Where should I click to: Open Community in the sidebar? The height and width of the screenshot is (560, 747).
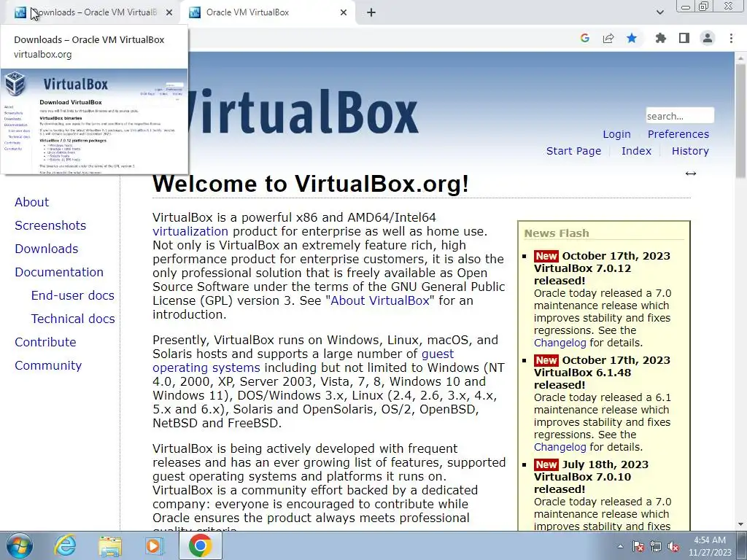(48, 365)
